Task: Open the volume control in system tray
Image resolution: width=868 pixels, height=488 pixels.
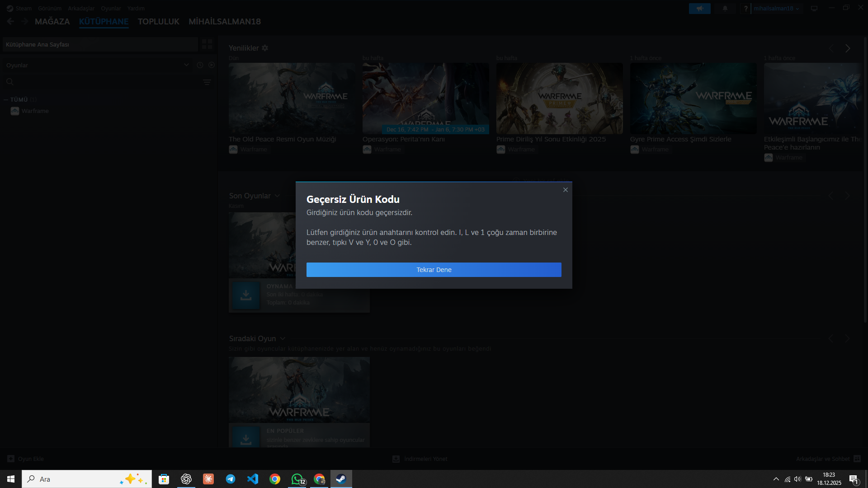Action: click(x=797, y=479)
